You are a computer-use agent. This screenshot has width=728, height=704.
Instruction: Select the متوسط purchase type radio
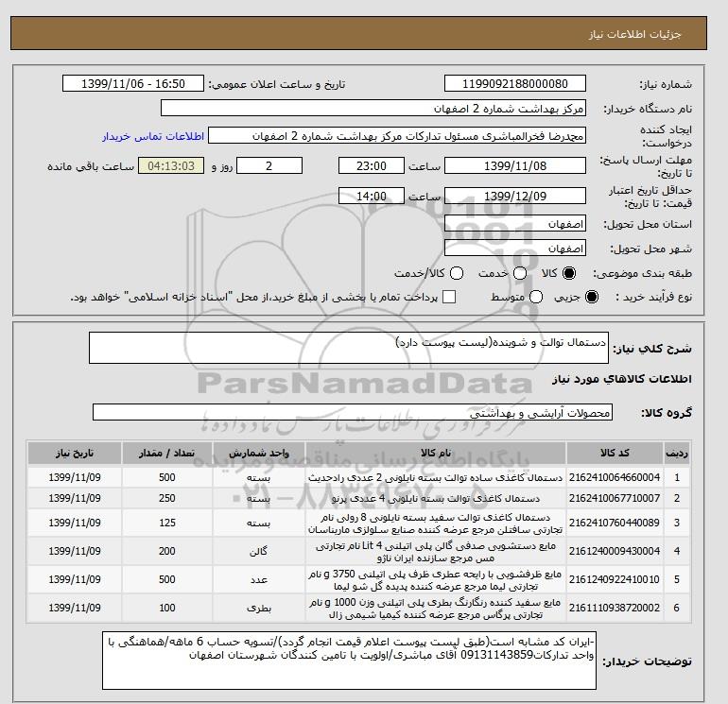click(536, 297)
